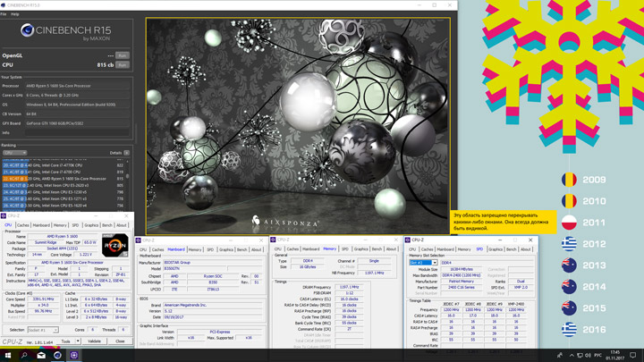644x362 pixels.
Task: Run the OpenGL benchmark
Action: (123, 55)
